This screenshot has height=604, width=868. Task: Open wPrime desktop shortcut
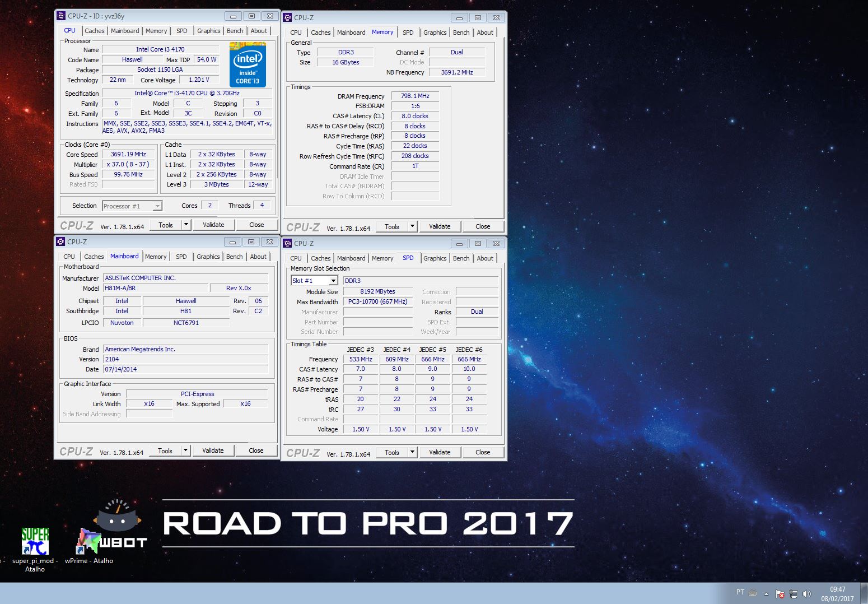pyautogui.click(x=88, y=546)
